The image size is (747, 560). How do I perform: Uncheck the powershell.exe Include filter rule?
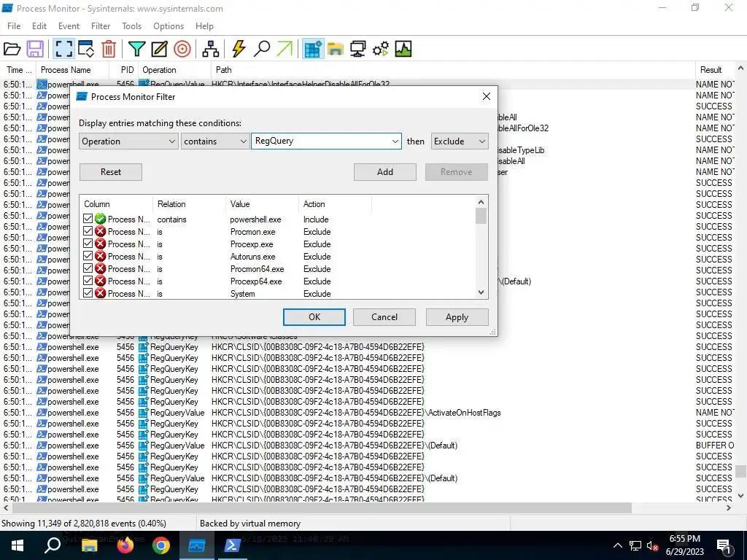tap(88, 219)
